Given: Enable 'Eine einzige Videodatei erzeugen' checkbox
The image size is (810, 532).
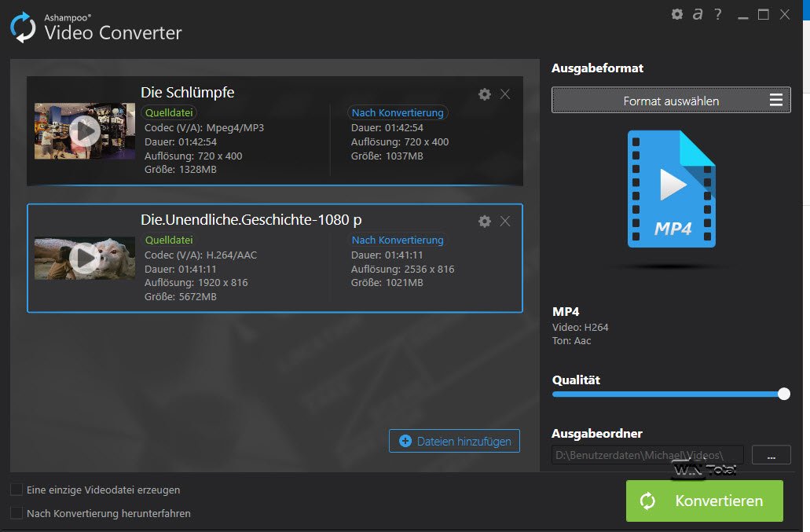Looking at the screenshot, I should click(x=16, y=490).
